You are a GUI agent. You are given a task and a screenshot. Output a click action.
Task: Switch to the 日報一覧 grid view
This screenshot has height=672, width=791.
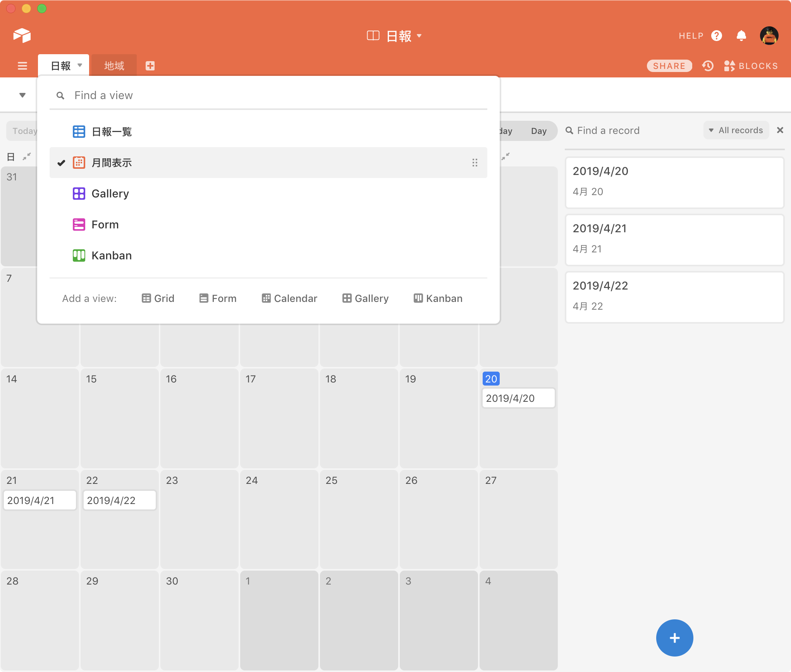click(112, 132)
